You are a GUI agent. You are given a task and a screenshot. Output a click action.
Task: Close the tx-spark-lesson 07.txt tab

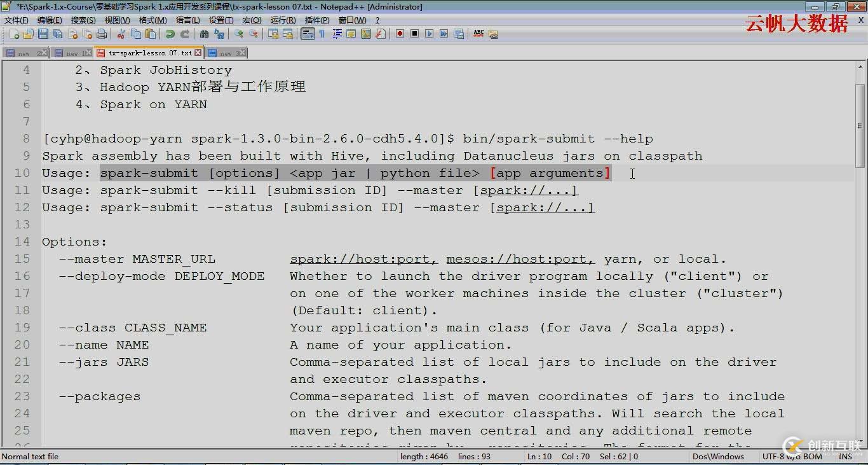coord(198,53)
